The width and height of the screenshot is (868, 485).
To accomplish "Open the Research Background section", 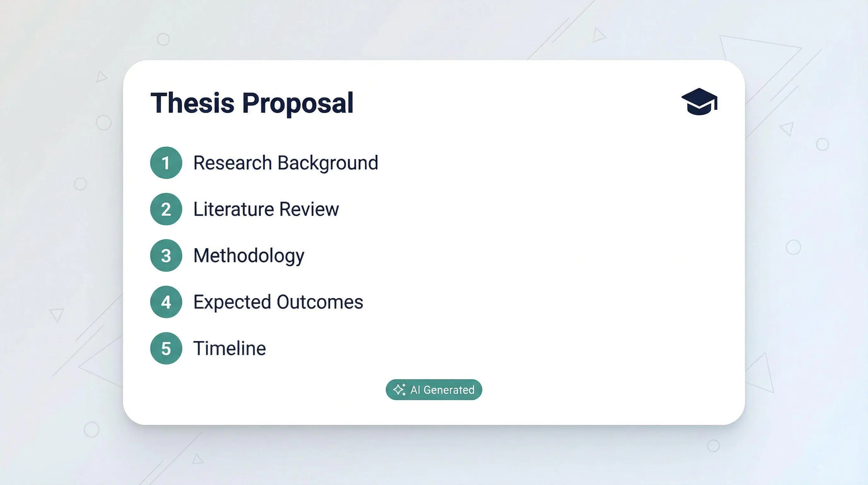I will coord(286,163).
